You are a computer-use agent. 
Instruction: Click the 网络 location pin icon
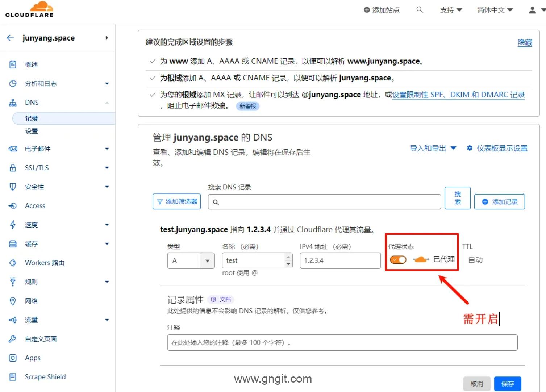[x=13, y=301]
